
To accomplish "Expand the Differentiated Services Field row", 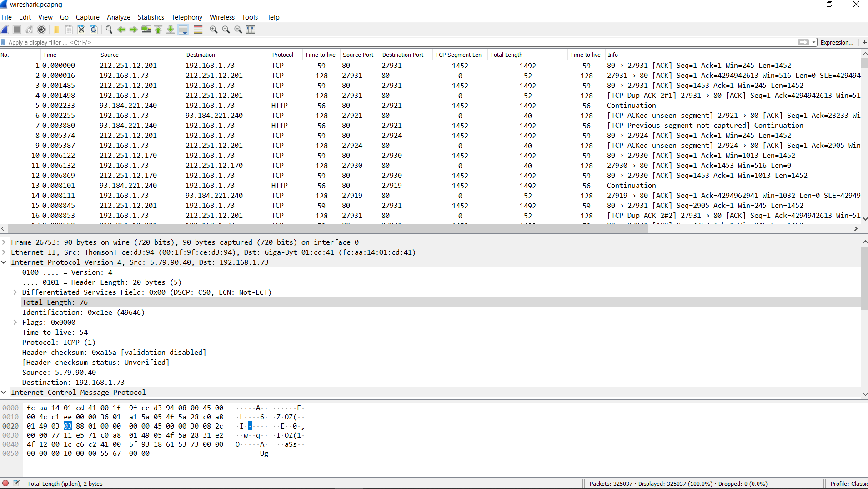I will pyautogui.click(x=15, y=292).
